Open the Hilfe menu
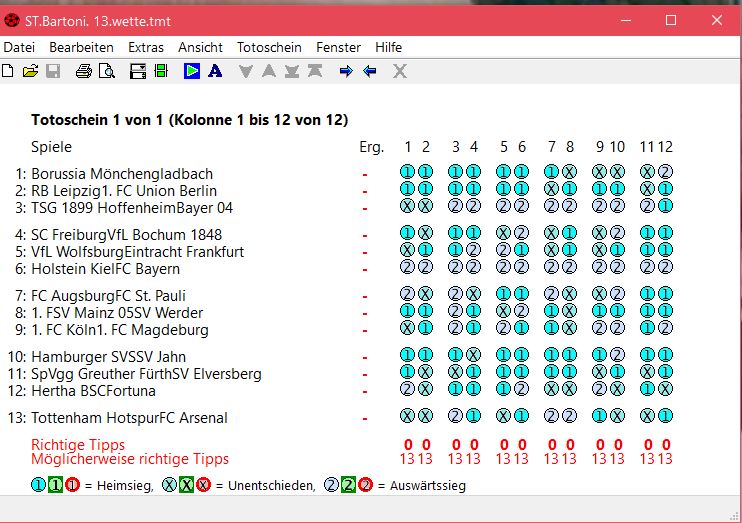Viewport: 742px width, 523px height. (x=389, y=47)
